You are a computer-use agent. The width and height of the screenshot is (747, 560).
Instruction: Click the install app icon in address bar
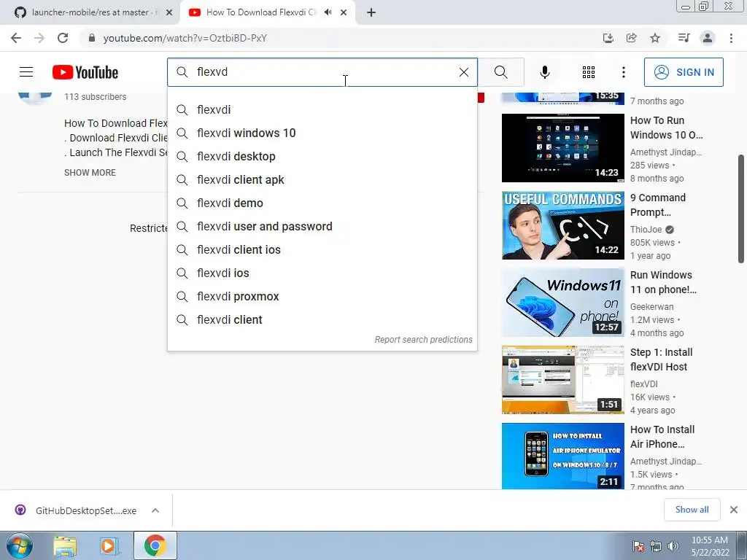pos(608,38)
